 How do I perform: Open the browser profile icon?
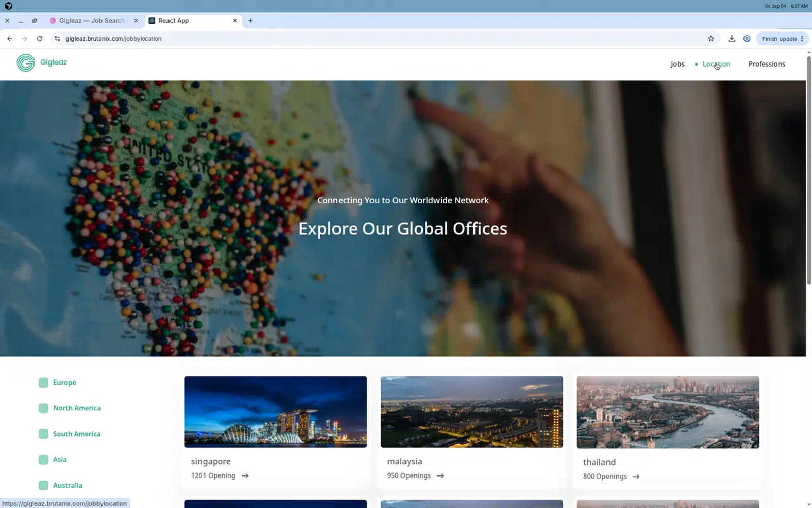point(747,39)
